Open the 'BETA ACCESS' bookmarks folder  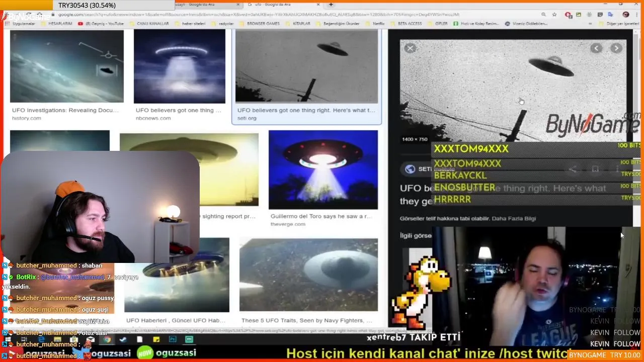[x=406, y=24]
